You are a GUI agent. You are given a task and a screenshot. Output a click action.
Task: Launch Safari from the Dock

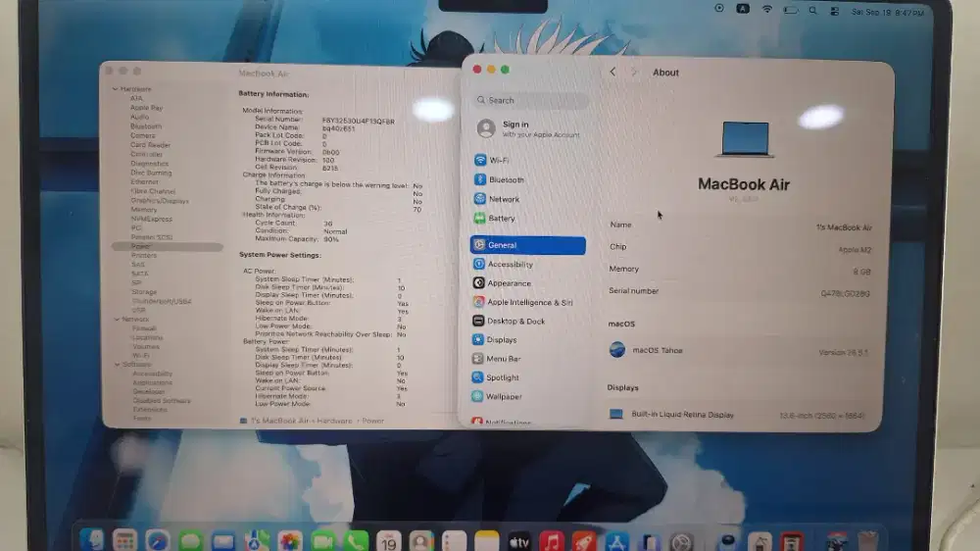point(158,541)
